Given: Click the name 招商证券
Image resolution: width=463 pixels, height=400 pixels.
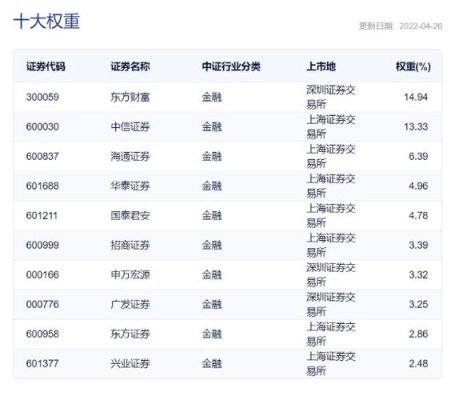Looking at the screenshot, I should click(130, 245).
